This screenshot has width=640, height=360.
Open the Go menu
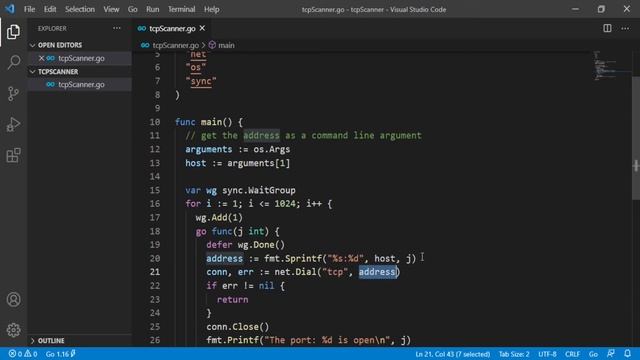click(133, 9)
